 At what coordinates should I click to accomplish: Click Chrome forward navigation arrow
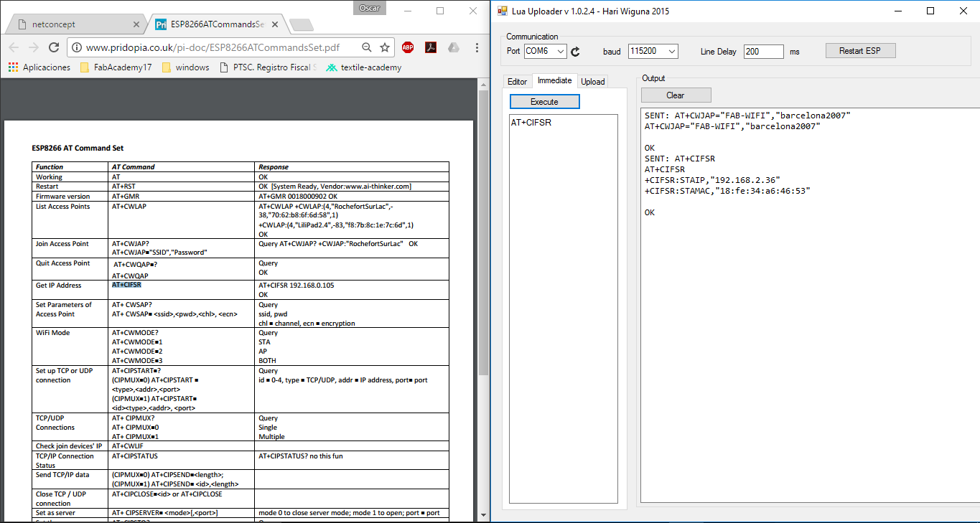[34, 47]
